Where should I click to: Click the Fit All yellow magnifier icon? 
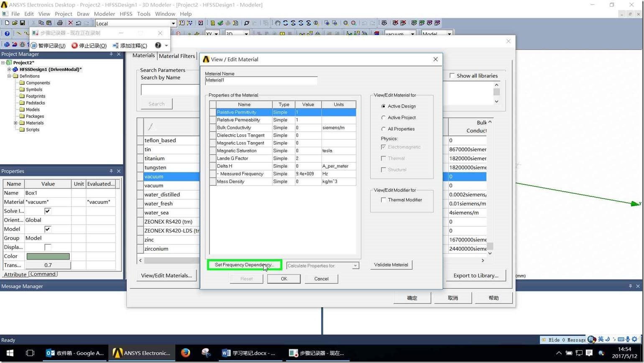(346, 23)
